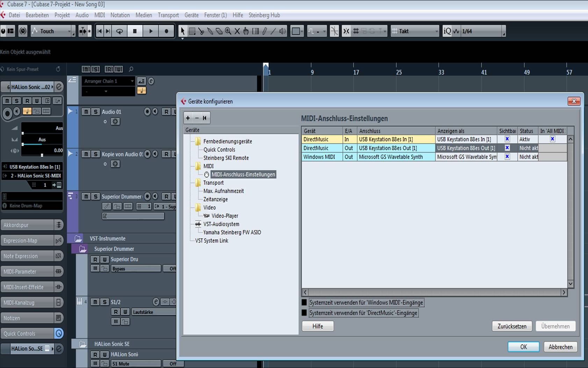This screenshot has width=588, height=368.
Task: Toggle the Cycle loop button
Action: pos(120,31)
